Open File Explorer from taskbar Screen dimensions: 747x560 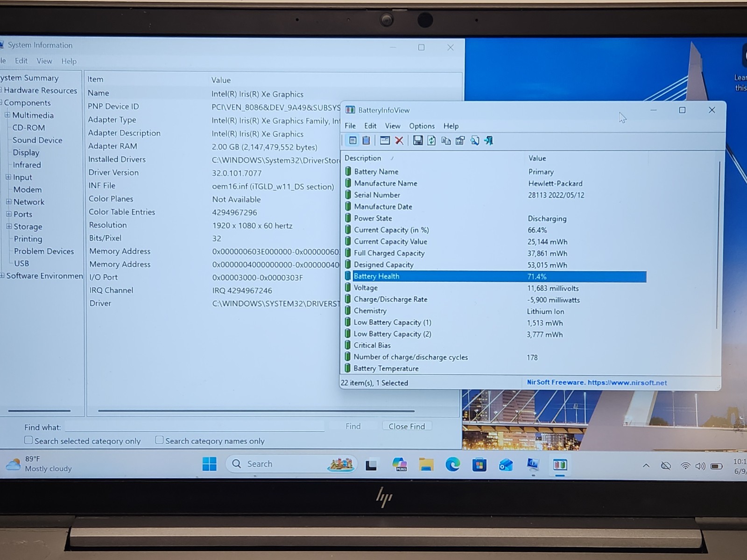[426, 464]
